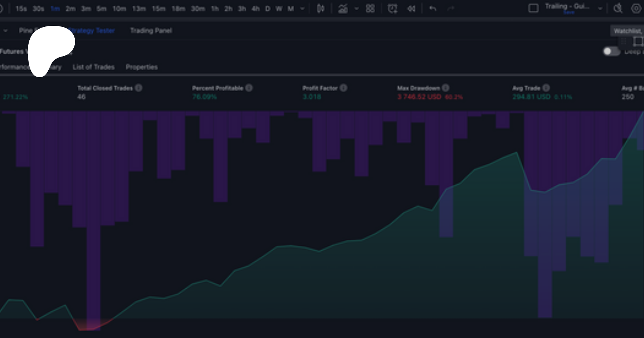
Task: Undo the last chart action
Action: 433,9
